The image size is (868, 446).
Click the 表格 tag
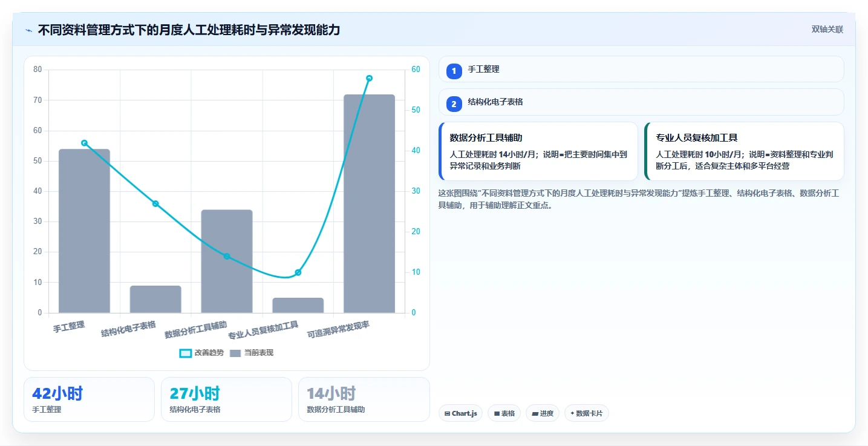(x=504, y=413)
